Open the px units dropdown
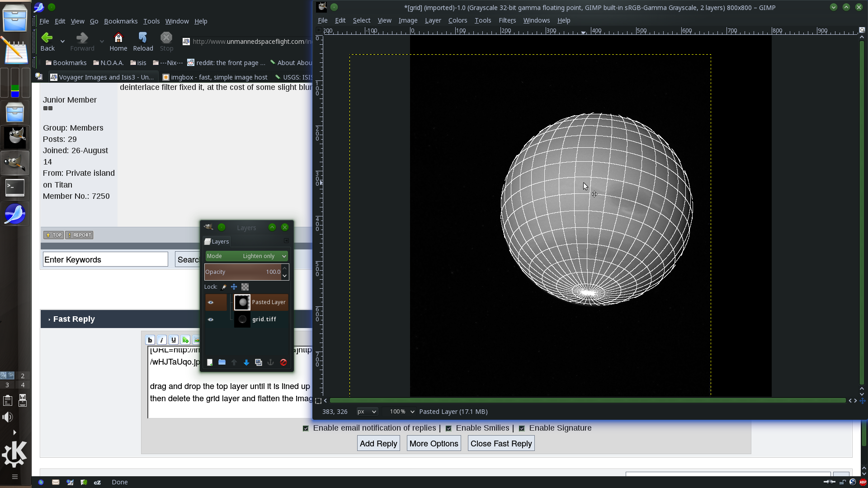The width and height of the screenshot is (868, 488). point(367,412)
